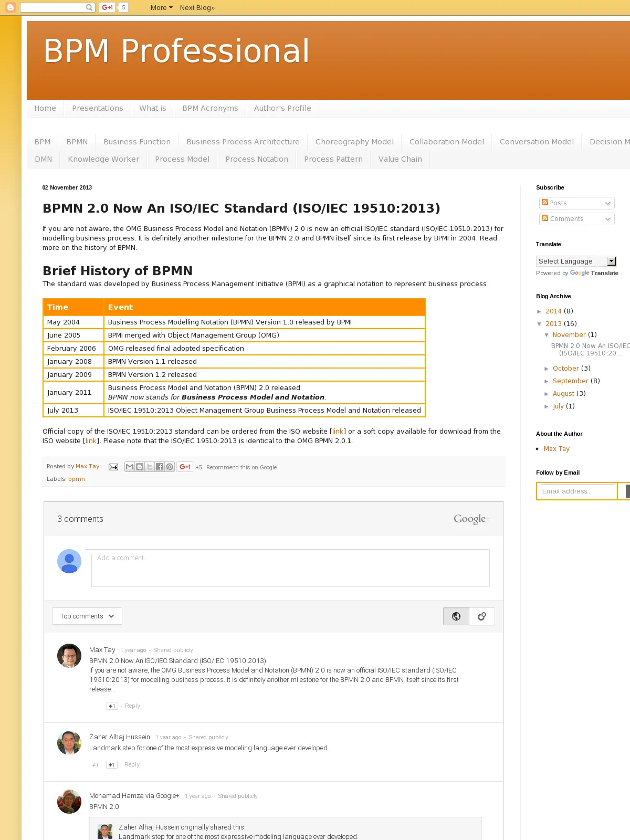
Task: Click the first ISO website order link
Action: (x=338, y=432)
